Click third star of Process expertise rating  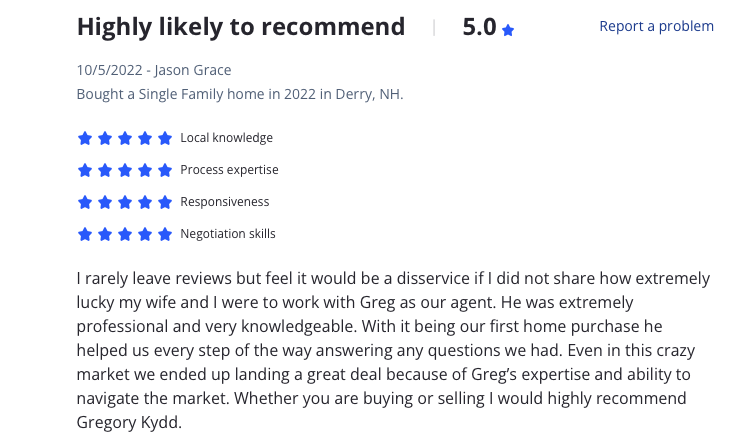(125, 170)
